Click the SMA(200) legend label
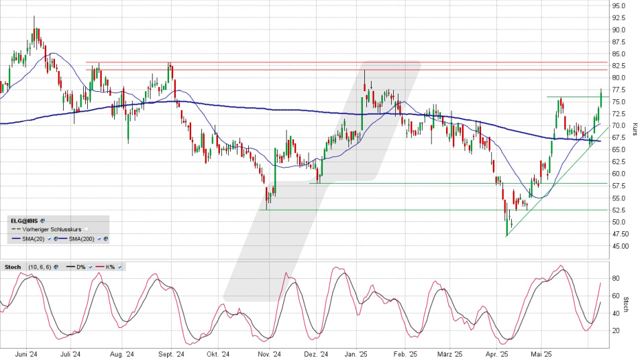 82,239
